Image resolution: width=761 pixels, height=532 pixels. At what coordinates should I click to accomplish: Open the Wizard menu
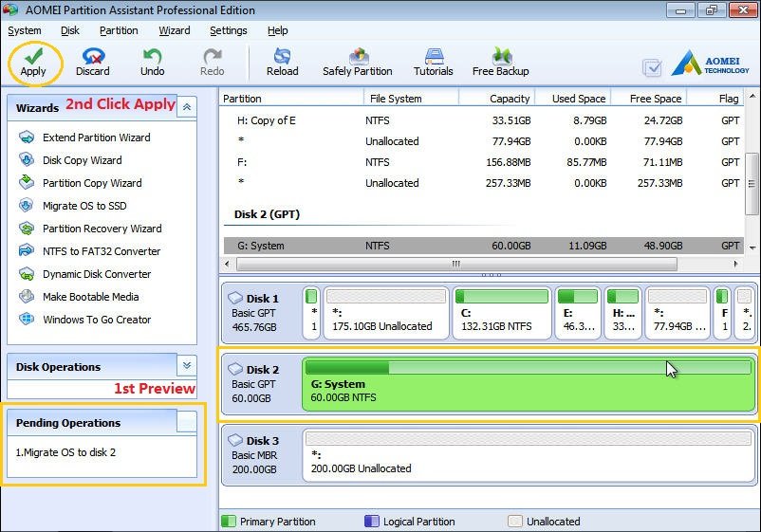click(x=175, y=30)
